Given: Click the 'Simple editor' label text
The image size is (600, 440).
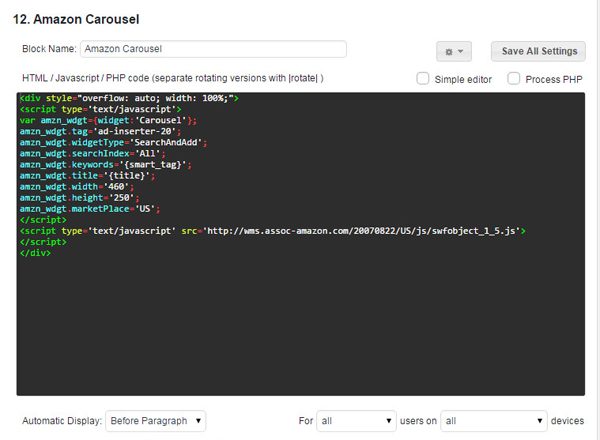Looking at the screenshot, I should tap(463, 79).
